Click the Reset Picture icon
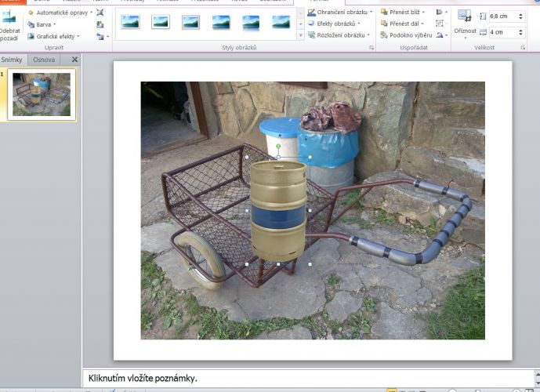Image resolution: width=540 pixels, height=392 pixels. [100, 36]
